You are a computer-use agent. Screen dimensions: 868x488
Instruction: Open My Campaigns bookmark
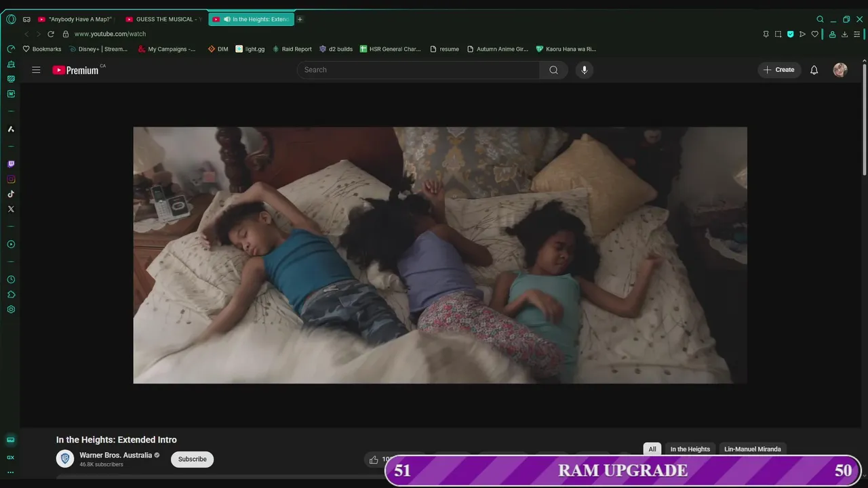[x=167, y=49]
